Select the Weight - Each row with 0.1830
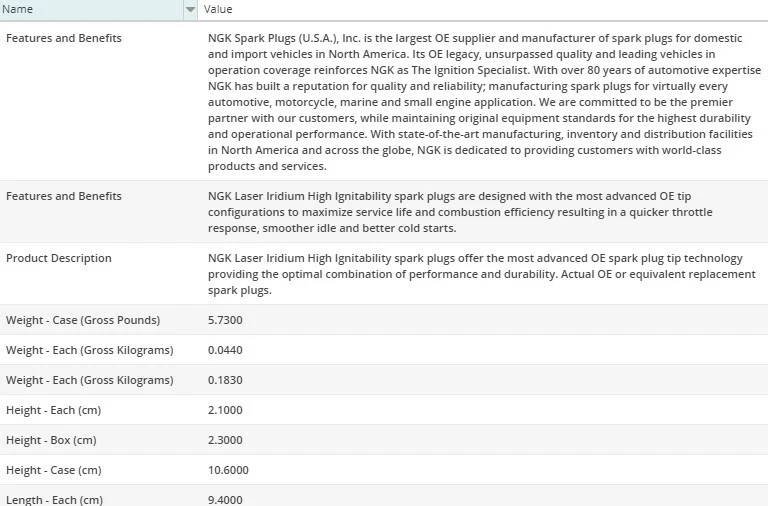 [384, 380]
